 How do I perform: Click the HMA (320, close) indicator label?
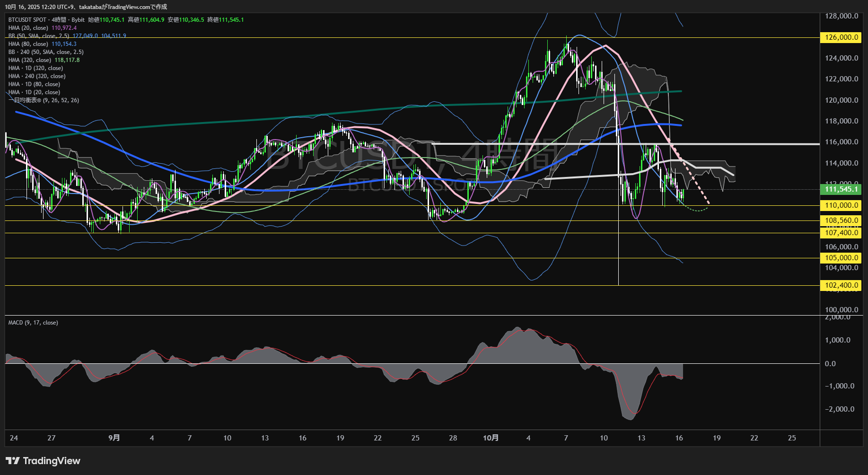point(29,60)
